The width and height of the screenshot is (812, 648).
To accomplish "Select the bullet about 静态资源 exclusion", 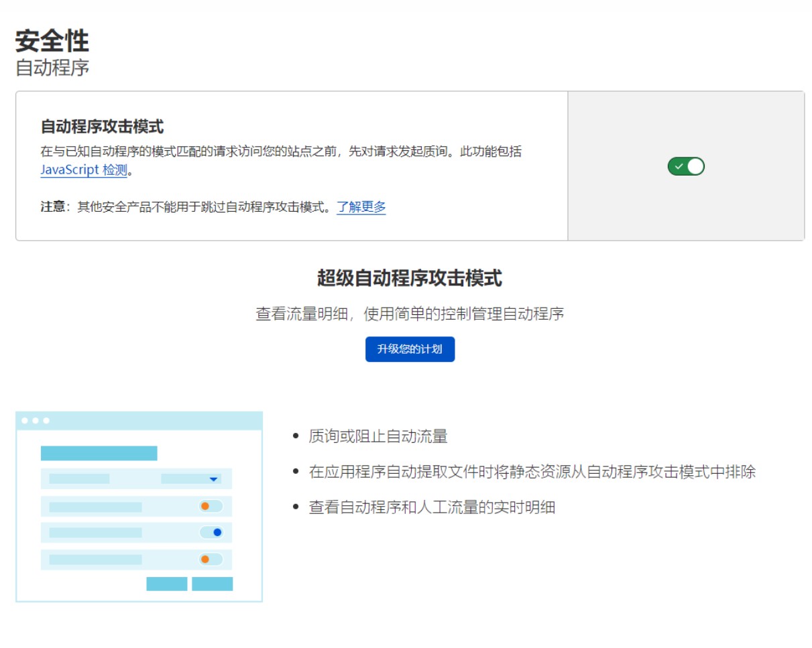I will click(x=532, y=472).
